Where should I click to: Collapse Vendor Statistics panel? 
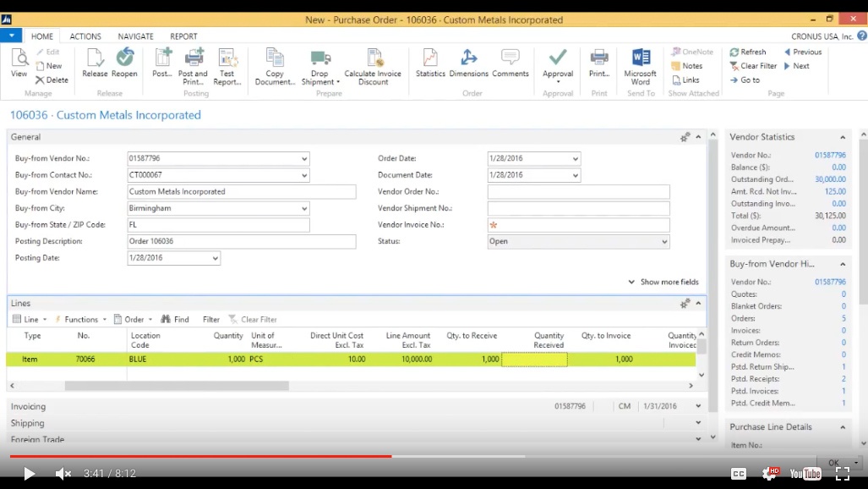pyautogui.click(x=843, y=138)
